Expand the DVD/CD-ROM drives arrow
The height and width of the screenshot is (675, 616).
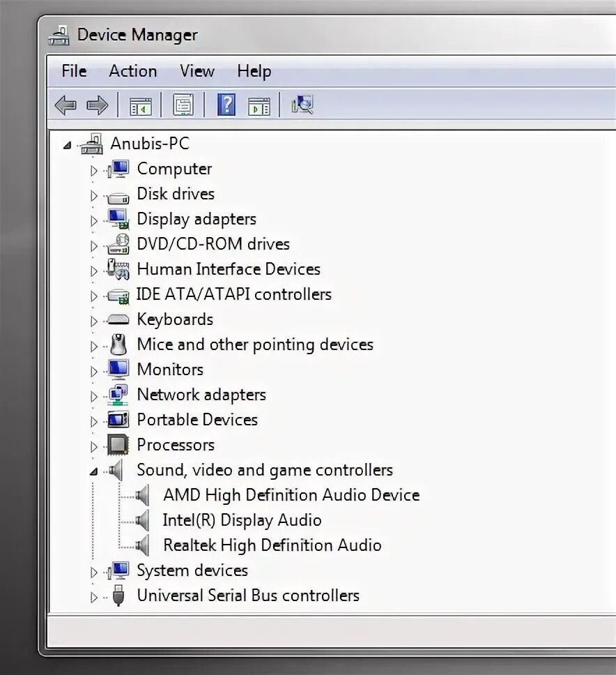(x=94, y=246)
